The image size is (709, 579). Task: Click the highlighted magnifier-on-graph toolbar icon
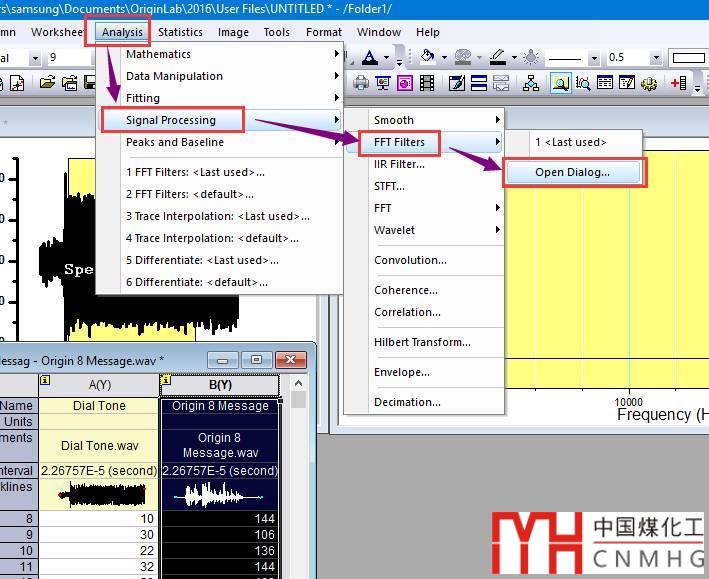click(560, 84)
